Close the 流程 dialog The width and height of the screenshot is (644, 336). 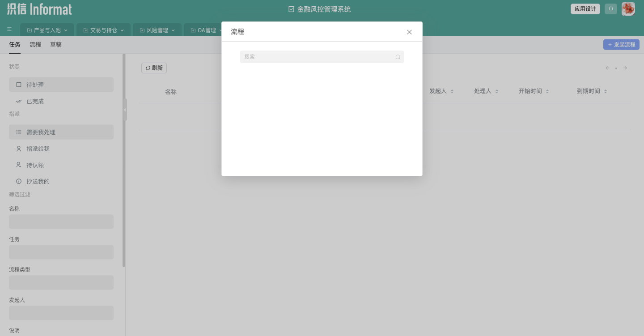(409, 32)
